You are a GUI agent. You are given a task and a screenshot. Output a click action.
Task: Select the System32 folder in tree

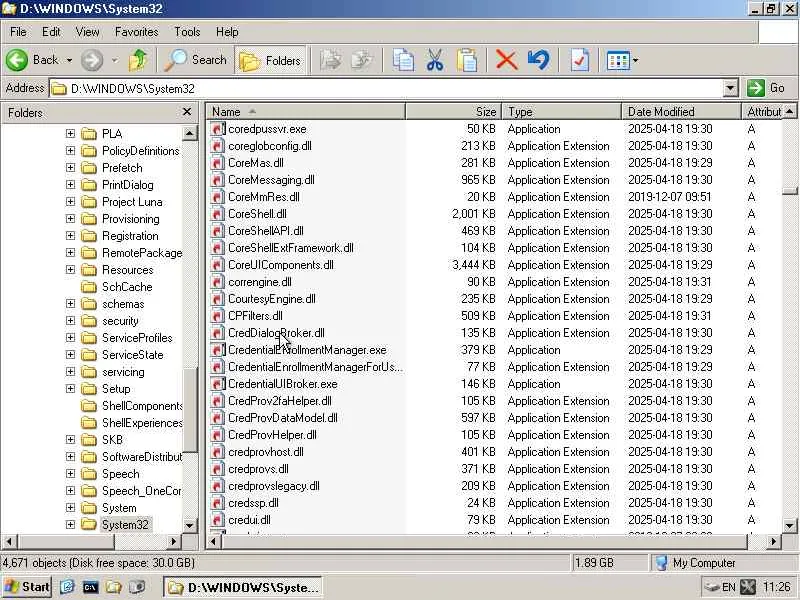pyautogui.click(x=125, y=524)
